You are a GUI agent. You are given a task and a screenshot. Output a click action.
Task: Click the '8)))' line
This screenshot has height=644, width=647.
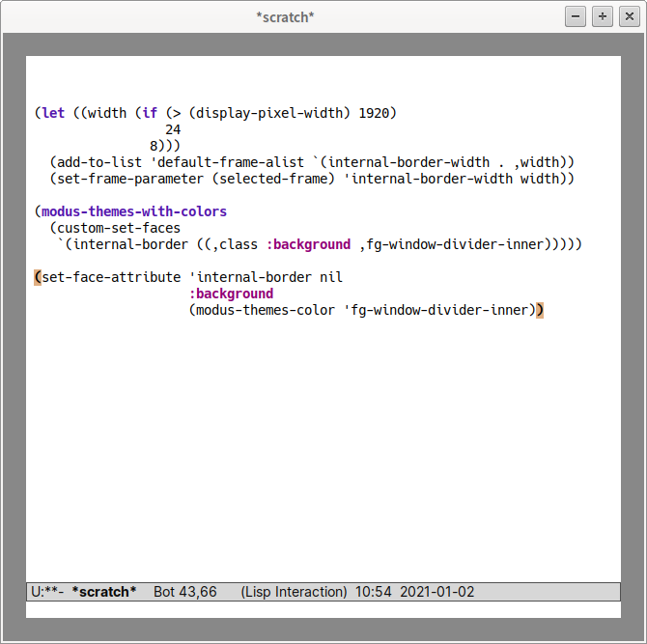165,146
